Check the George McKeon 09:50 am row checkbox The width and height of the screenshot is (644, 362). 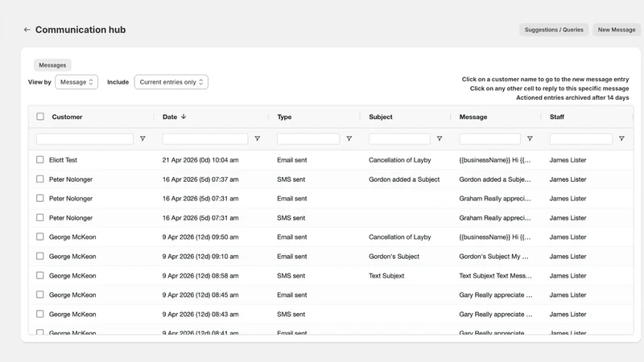[39, 237]
